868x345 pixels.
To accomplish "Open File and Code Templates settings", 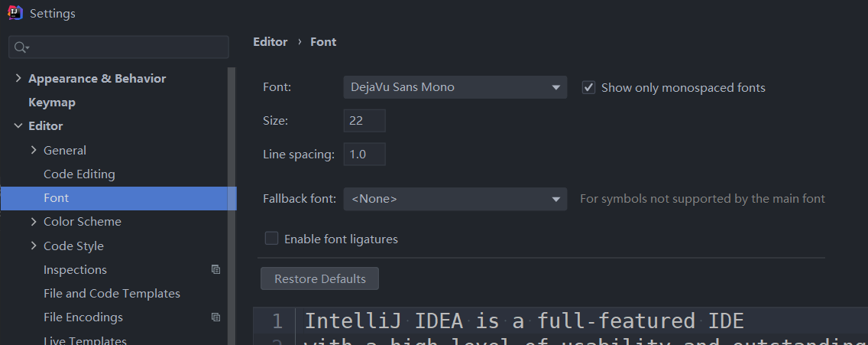I will click(x=112, y=293).
